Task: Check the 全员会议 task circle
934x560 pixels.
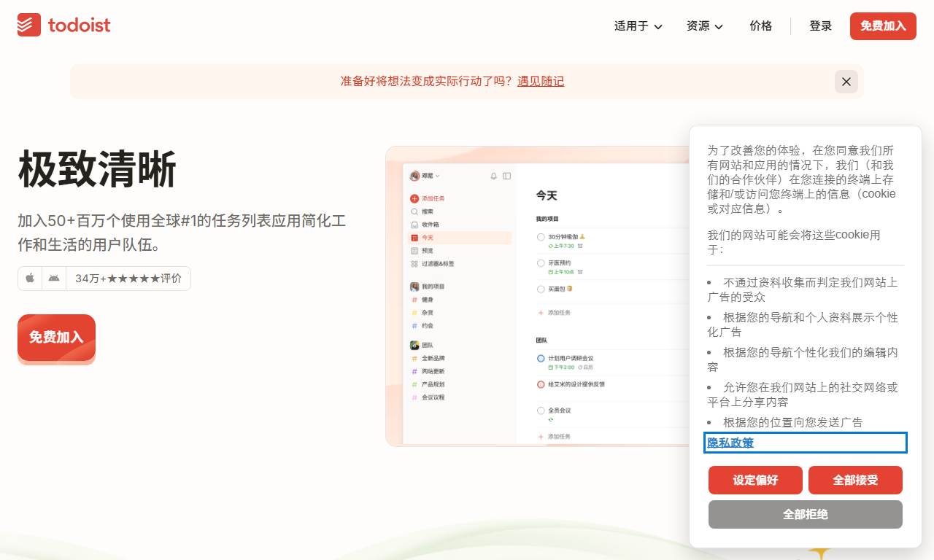Action: [x=541, y=411]
